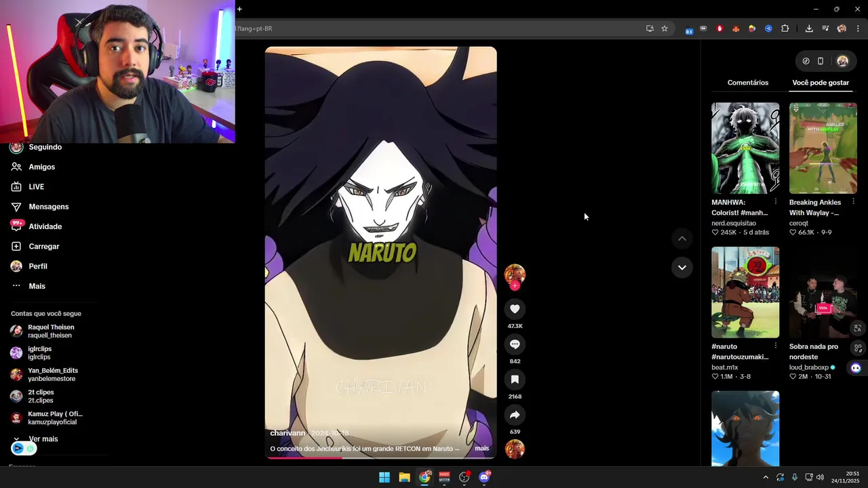868x488 pixels.
Task: Like the video with the heart icon
Action: (515, 309)
